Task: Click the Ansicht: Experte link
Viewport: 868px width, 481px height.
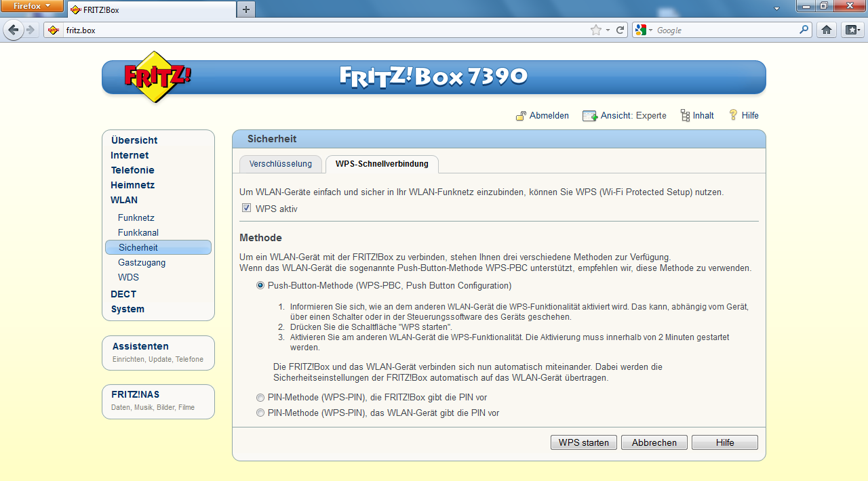Action: (x=633, y=116)
